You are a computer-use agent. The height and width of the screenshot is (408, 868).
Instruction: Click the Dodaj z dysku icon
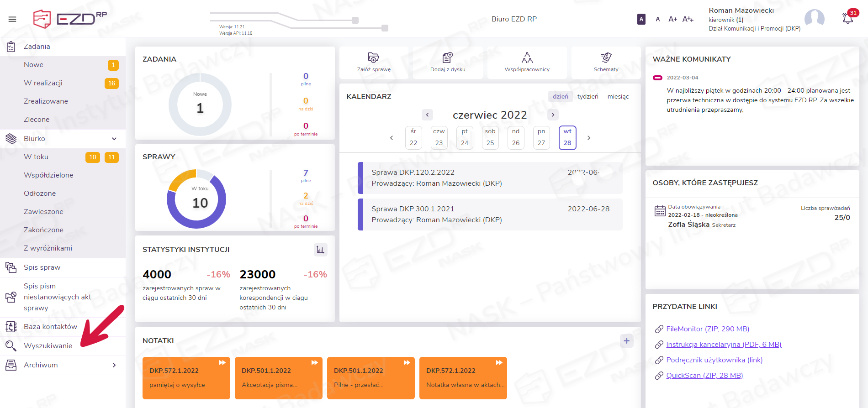coord(447,58)
